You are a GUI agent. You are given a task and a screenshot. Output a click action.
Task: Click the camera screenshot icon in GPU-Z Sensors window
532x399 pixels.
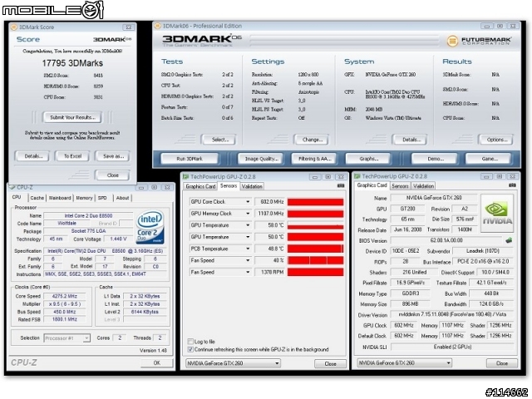341,185
